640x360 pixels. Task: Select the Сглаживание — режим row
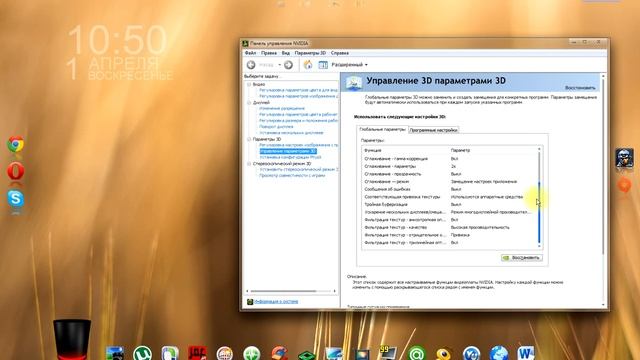pyautogui.click(x=449, y=182)
